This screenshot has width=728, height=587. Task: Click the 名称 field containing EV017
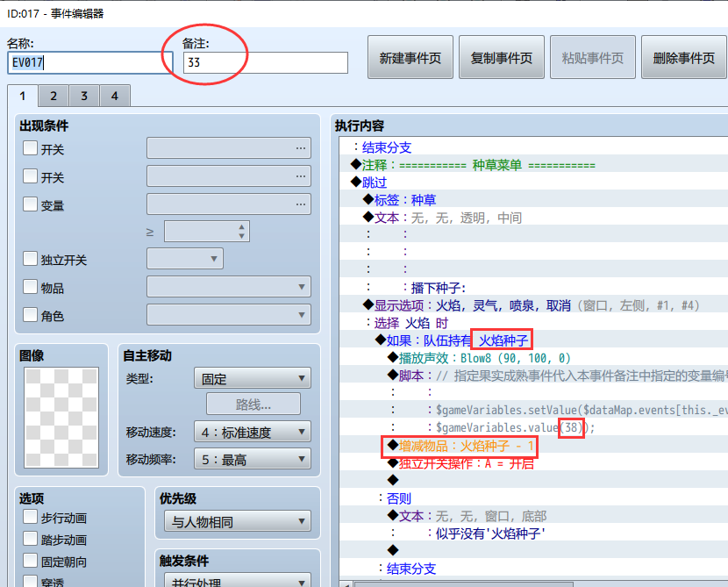click(90, 62)
